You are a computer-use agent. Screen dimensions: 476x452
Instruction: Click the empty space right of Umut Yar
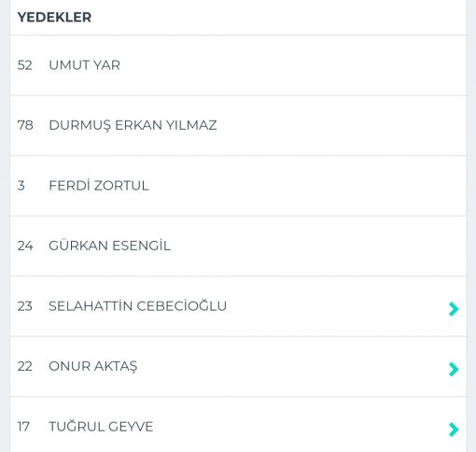point(292,65)
